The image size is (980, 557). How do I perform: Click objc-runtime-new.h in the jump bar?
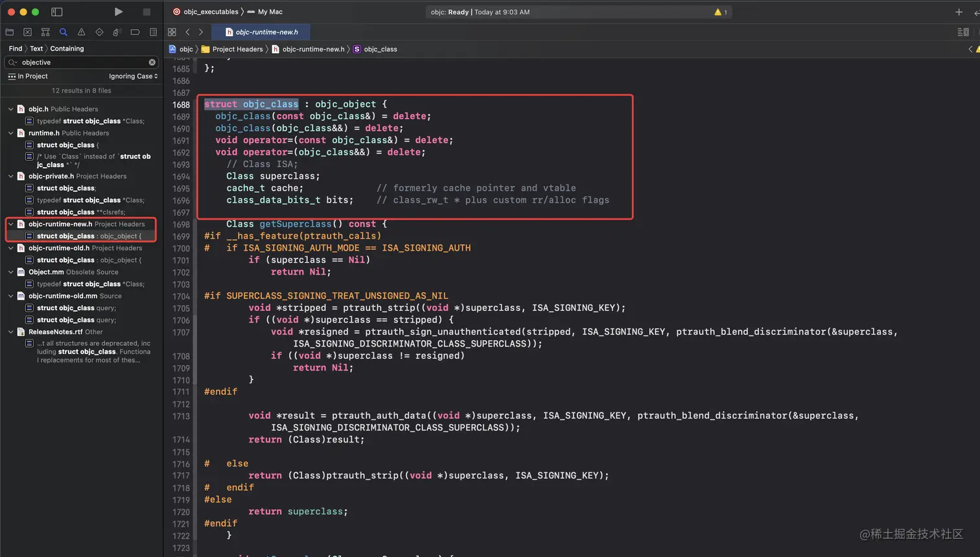309,49
